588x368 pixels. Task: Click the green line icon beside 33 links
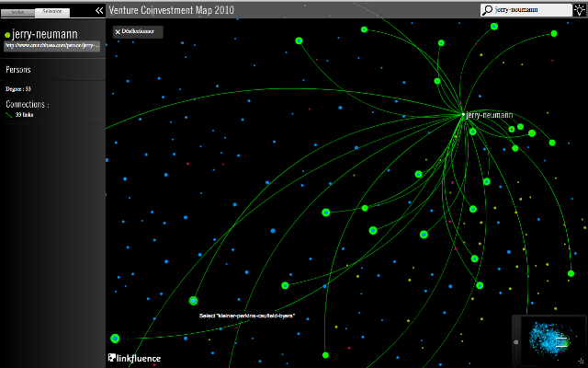pos(9,115)
